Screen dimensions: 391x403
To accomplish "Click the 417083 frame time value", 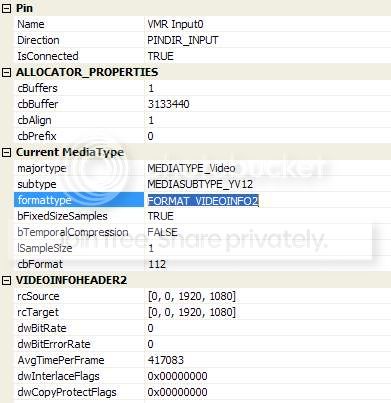I will (x=166, y=360).
